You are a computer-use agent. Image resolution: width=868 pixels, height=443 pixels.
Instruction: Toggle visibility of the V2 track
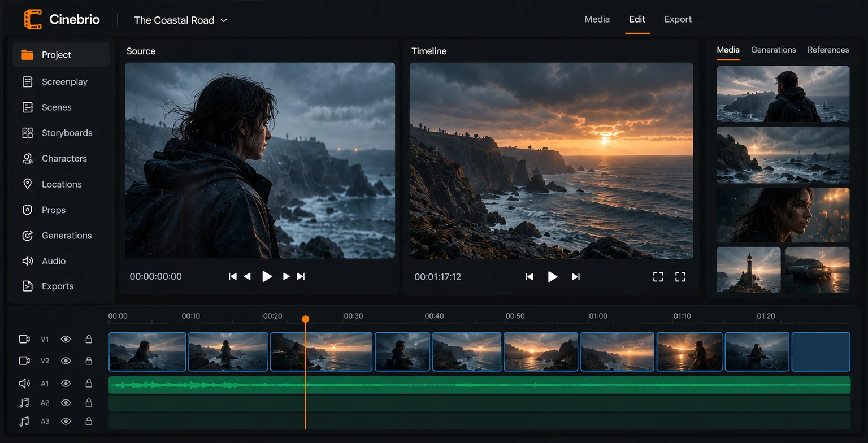(66, 361)
